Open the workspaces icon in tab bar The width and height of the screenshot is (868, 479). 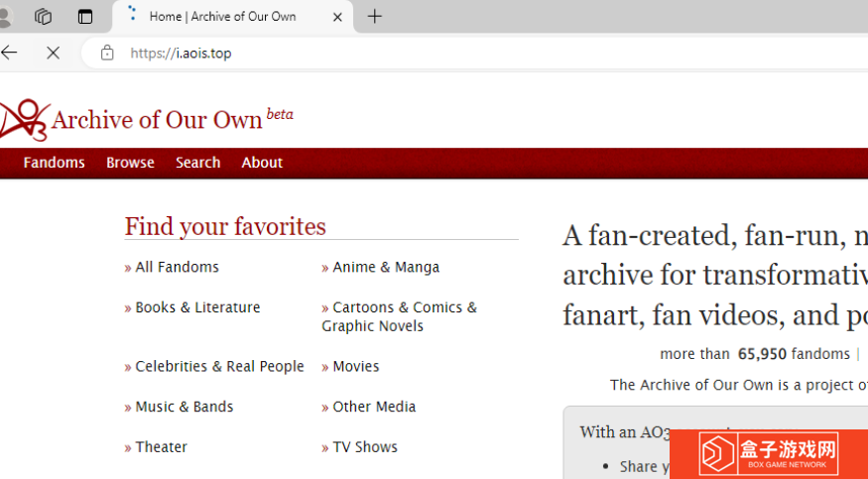[44, 17]
